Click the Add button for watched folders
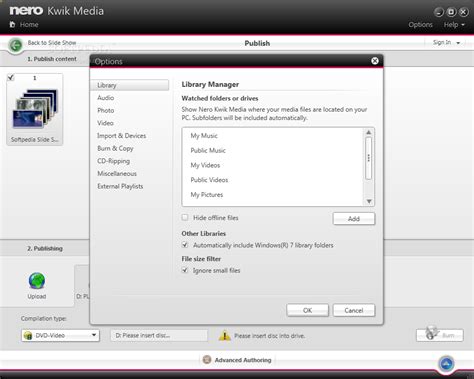This screenshot has width=474, height=379. click(x=354, y=219)
